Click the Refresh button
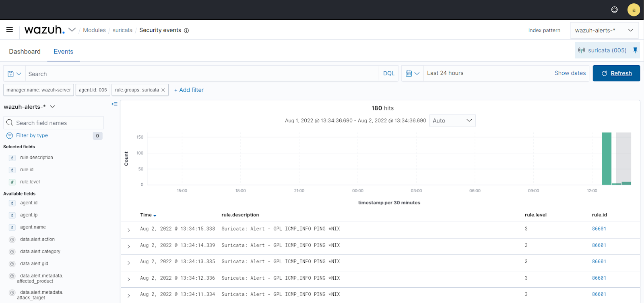The width and height of the screenshot is (644, 303). point(616,73)
